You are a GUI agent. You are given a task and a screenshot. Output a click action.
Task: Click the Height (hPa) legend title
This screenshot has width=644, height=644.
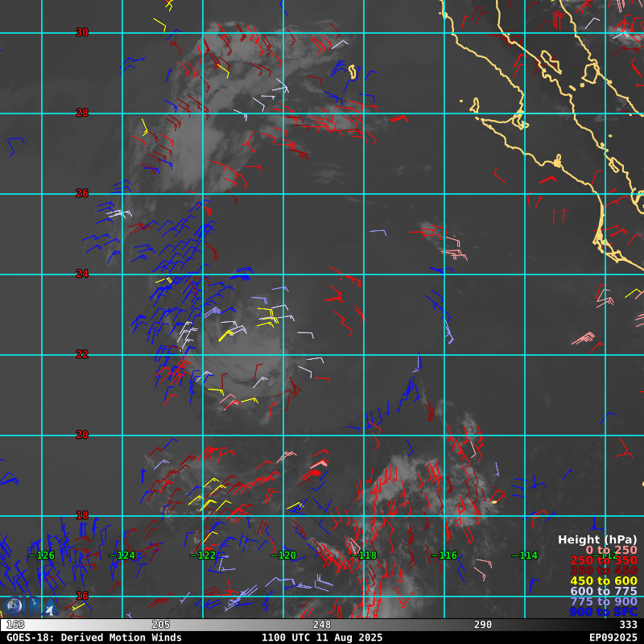597,539
